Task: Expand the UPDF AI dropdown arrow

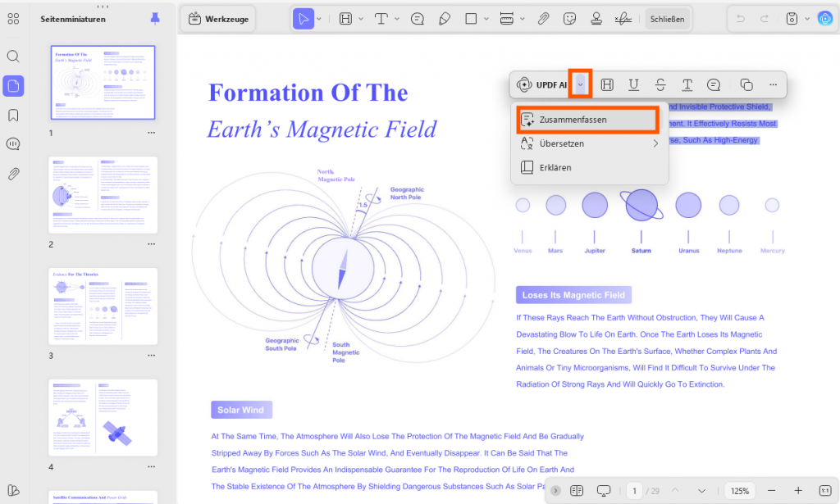Action: pos(580,84)
